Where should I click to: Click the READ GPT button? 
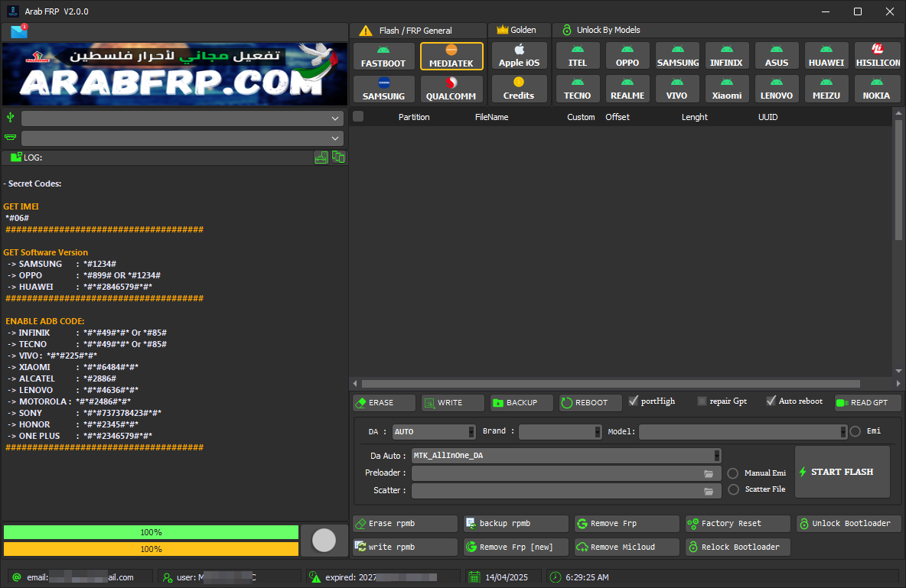(x=867, y=403)
